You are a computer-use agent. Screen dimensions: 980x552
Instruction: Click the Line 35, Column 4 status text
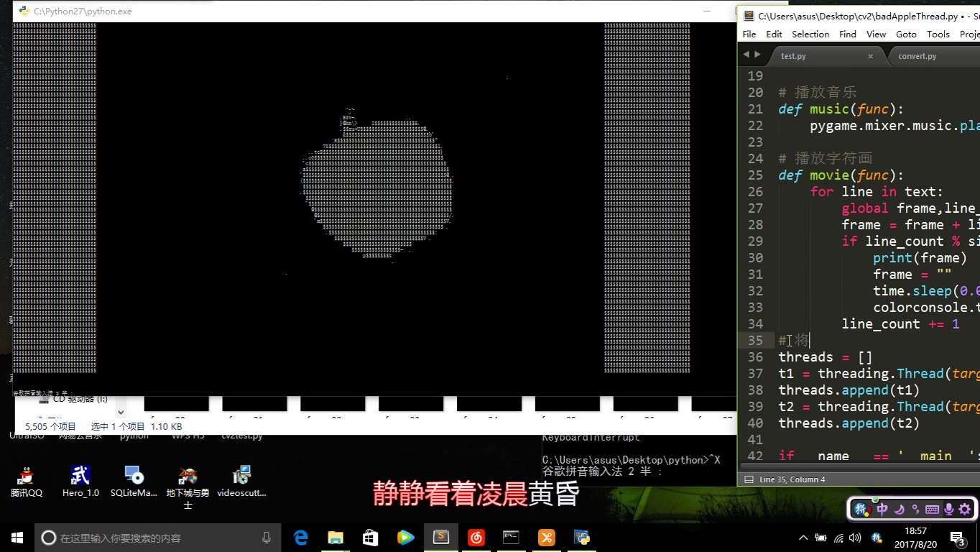coord(792,479)
